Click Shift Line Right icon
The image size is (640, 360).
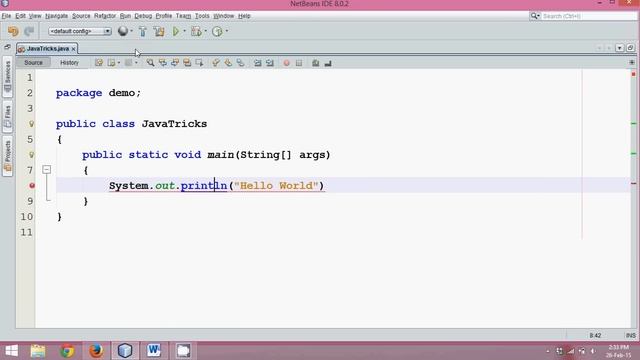pos(270,63)
